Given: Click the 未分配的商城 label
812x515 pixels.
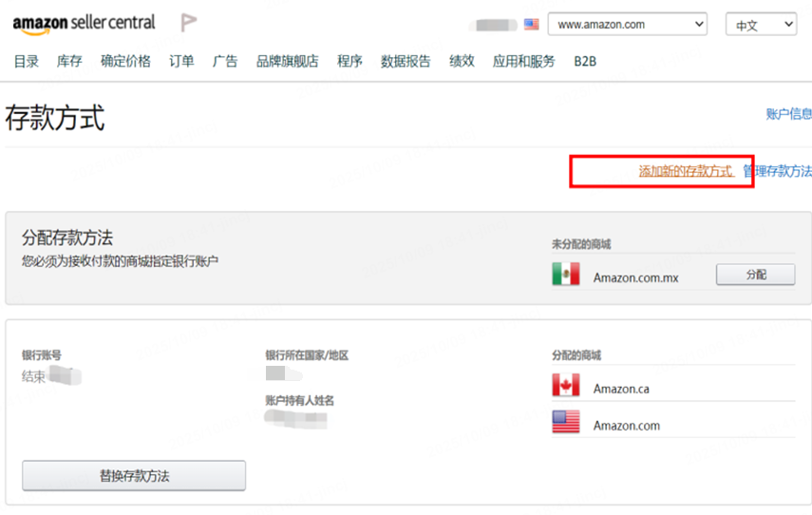Looking at the screenshot, I should coord(581,244).
